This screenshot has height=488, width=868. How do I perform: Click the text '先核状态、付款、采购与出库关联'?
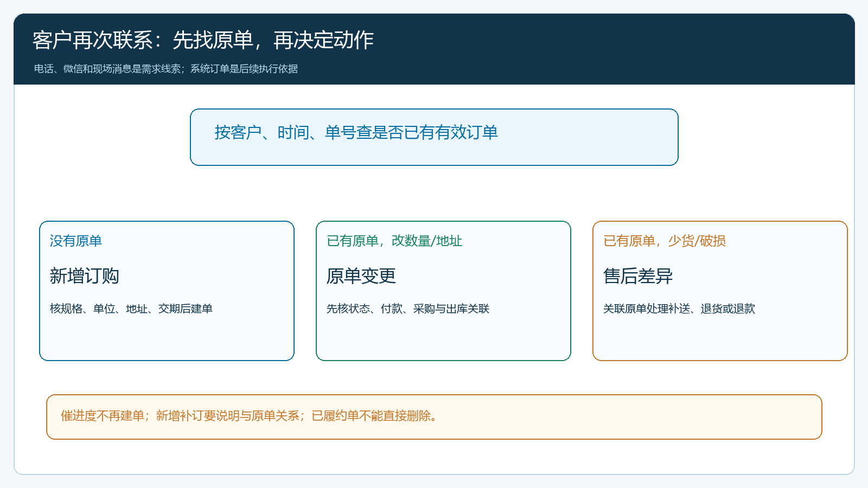click(x=408, y=309)
